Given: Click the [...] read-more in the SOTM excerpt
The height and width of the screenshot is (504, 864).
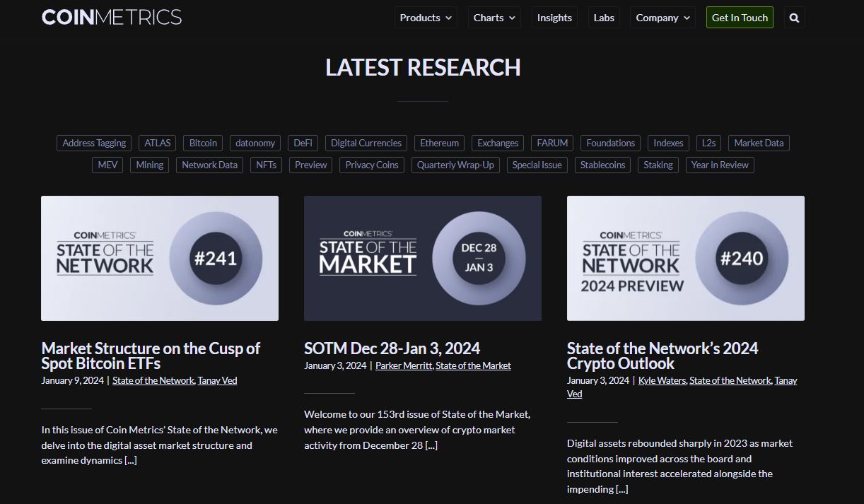Looking at the screenshot, I should pos(431,445).
